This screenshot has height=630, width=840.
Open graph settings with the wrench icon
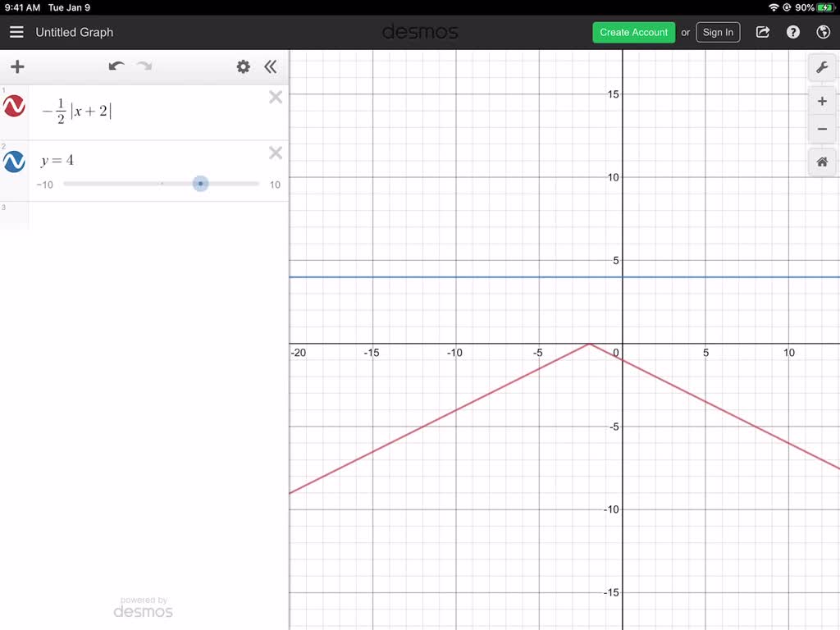point(822,67)
